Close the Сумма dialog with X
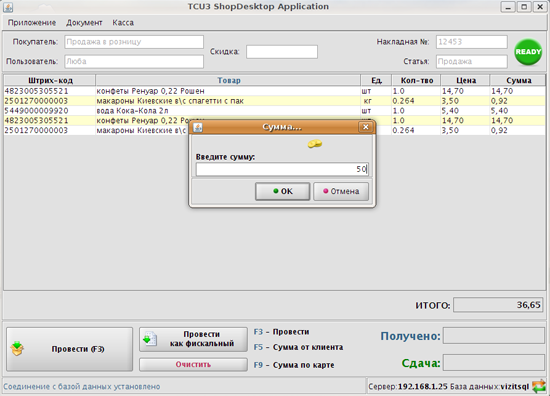This screenshot has width=550, height=396. pos(365,127)
